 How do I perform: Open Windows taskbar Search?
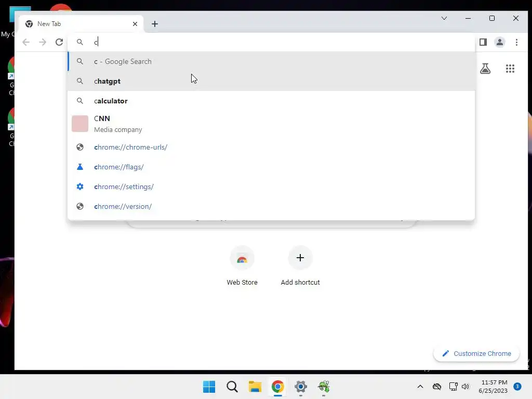click(x=232, y=387)
